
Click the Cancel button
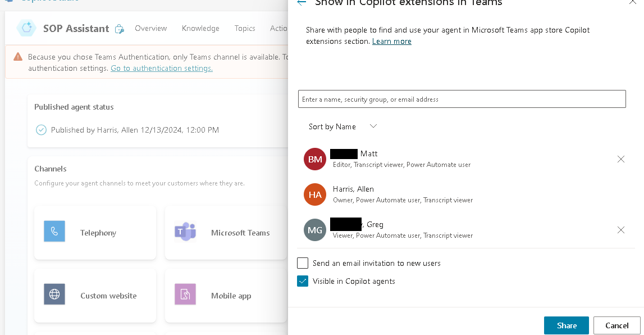(616, 325)
